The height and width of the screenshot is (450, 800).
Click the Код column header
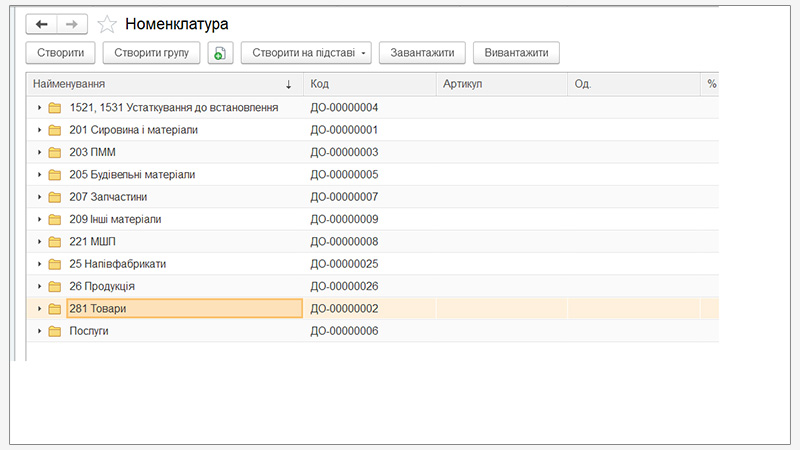[368, 84]
